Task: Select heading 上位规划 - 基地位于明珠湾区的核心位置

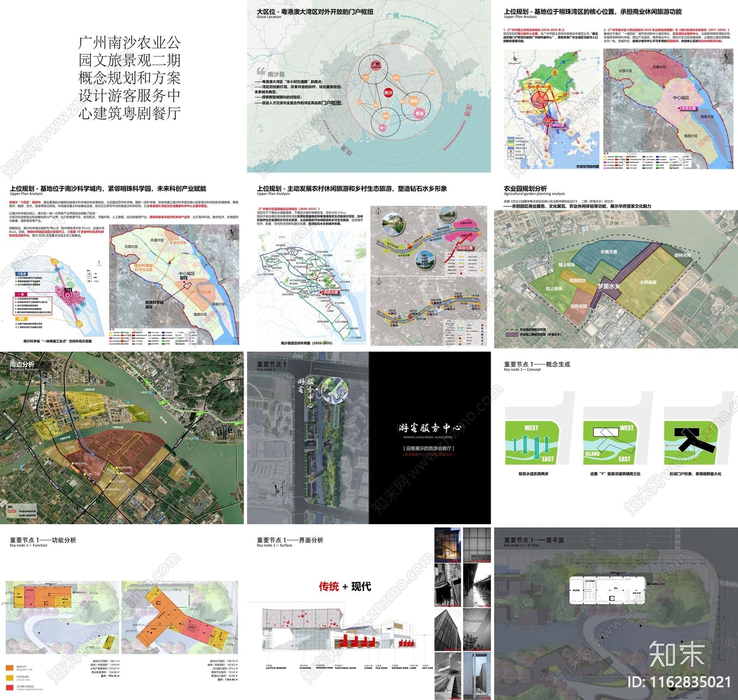Action: 593,12
